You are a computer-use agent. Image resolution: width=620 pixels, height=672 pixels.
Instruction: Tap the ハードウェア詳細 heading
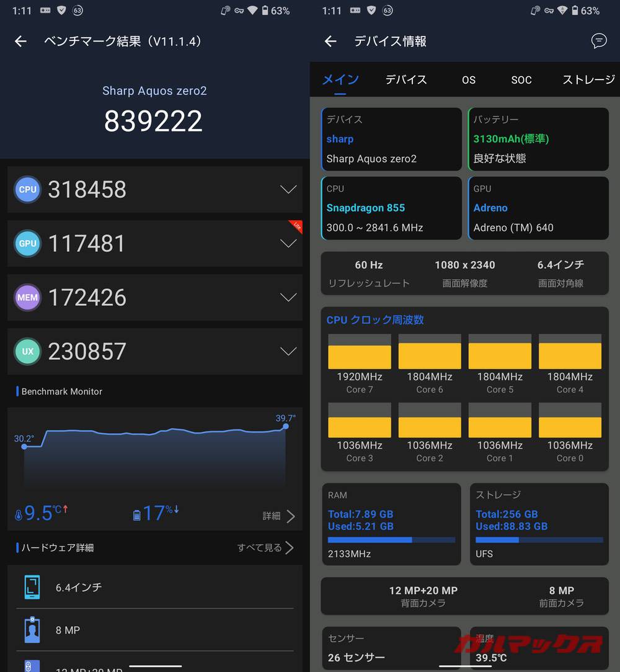pos(58,548)
